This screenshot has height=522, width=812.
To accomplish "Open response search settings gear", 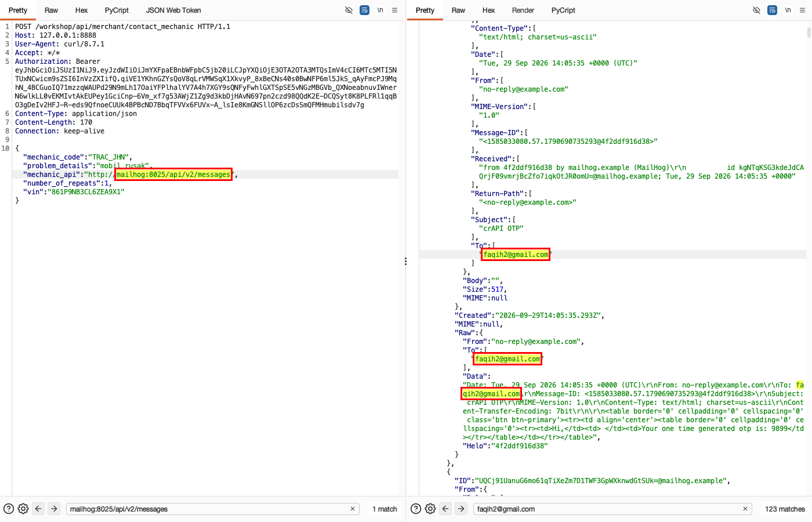I will tap(430, 509).
